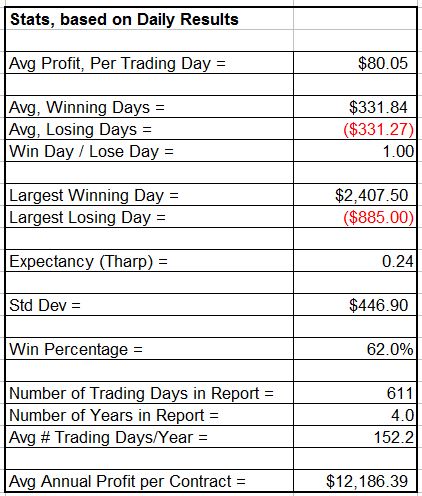Click the $2,407.50 largest winning day cell
Screen dimensions: 422x496
coord(355,195)
